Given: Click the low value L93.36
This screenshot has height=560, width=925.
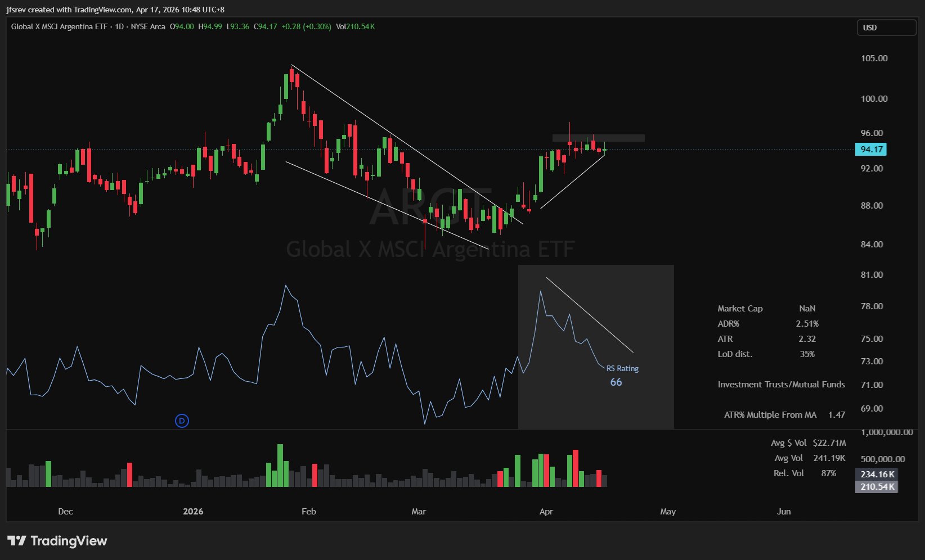Looking at the screenshot, I should click(237, 26).
